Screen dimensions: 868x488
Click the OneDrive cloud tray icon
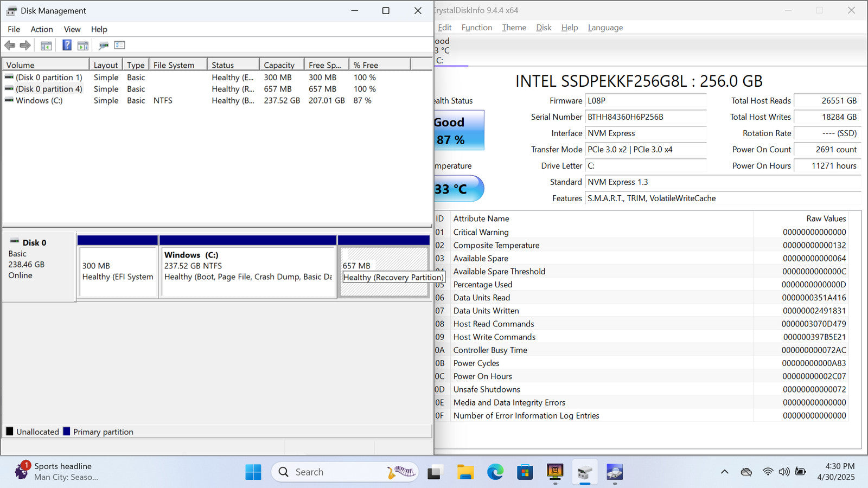pos(746,472)
